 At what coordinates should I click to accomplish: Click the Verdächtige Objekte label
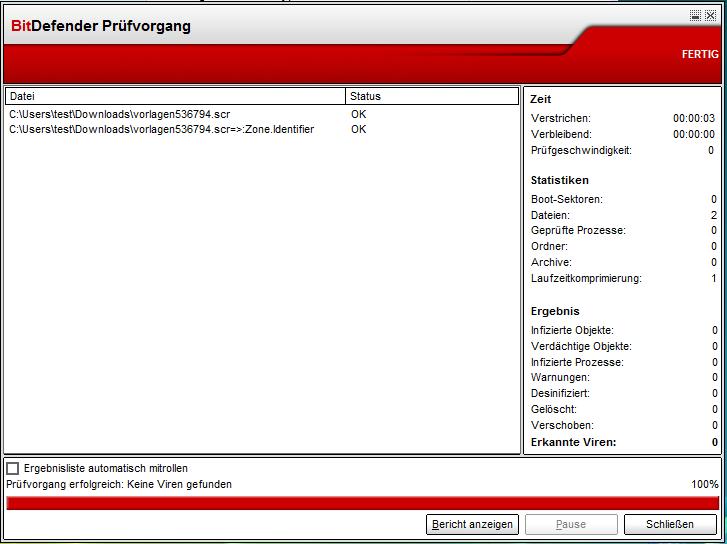click(581, 346)
